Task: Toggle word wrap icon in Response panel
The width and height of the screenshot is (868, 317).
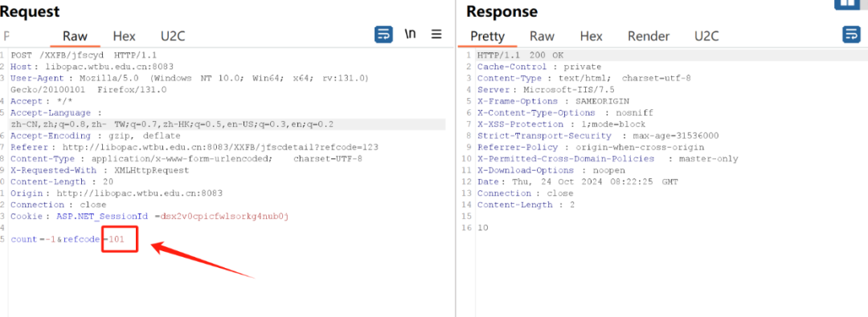Action: [851, 35]
